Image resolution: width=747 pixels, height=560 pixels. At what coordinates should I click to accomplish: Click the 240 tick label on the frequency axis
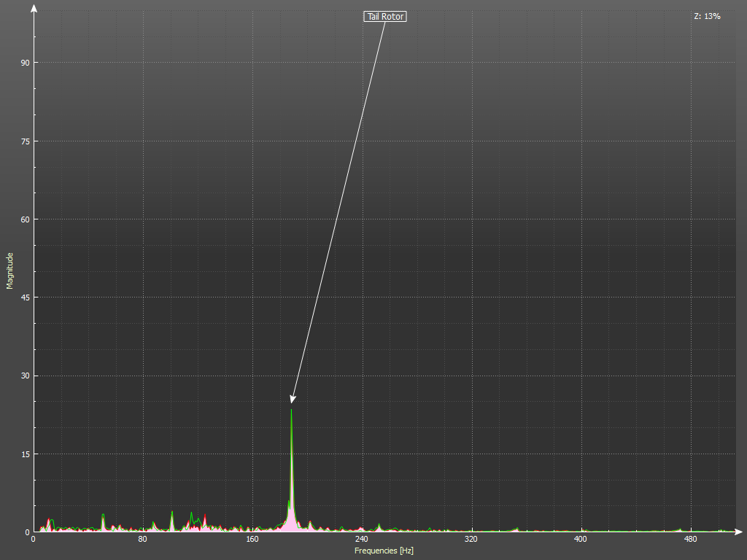pyautogui.click(x=361, y=540)
